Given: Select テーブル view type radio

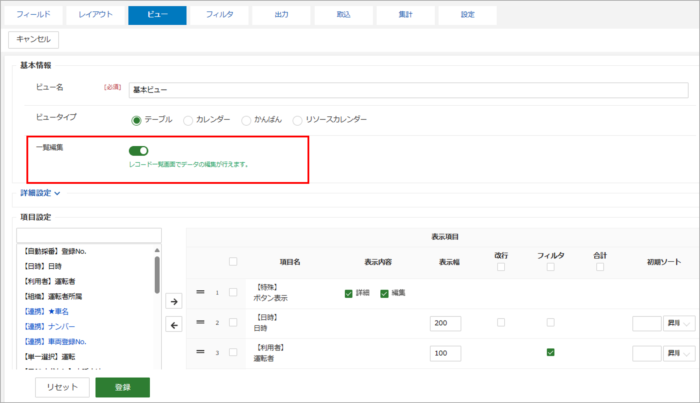Looking at the screenshot, I should [136, 120].
